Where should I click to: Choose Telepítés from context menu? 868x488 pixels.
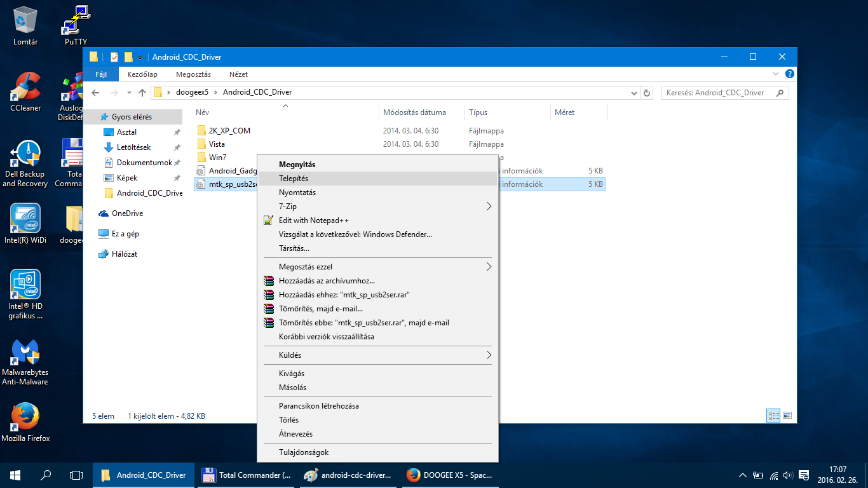pos(377,179)
